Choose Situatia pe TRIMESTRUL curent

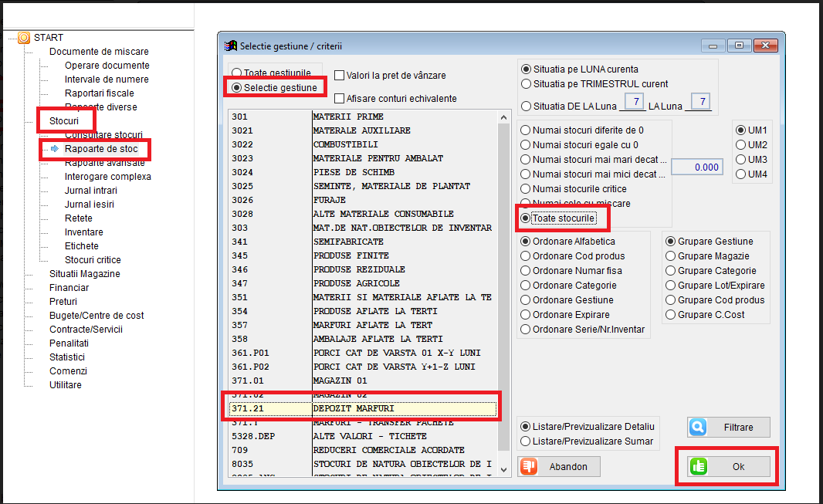click(x=527, y=83)
